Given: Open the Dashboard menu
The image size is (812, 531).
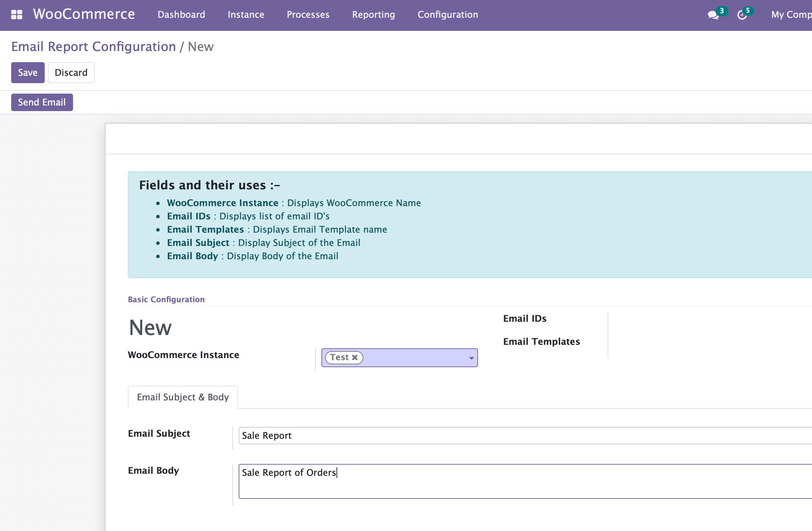Looking at the screenshot, I should (181, 15).
